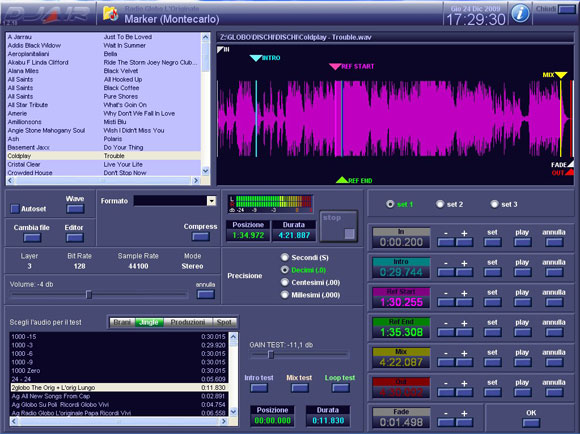580x434 pixels.
Task: Click right arrow of song list horizontal scrollbar
Action: pos(196,180)
